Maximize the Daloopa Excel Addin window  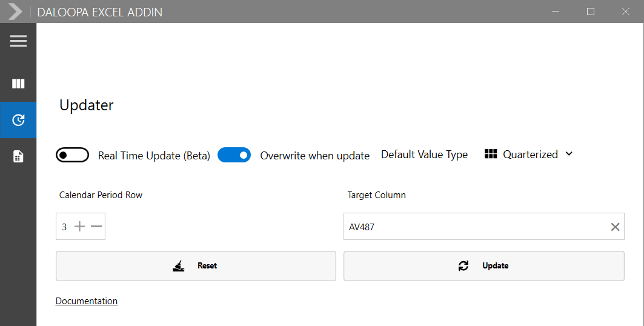coord(591,12)
